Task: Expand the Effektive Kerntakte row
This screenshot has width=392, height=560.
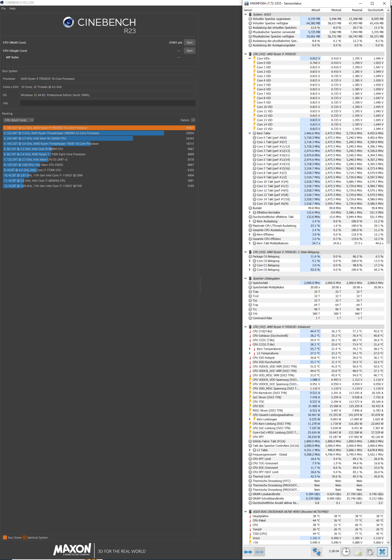Action: [250, 212]
